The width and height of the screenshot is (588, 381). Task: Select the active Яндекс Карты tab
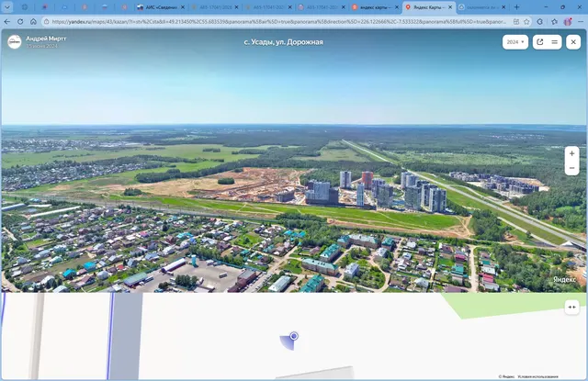click(429, 7)
